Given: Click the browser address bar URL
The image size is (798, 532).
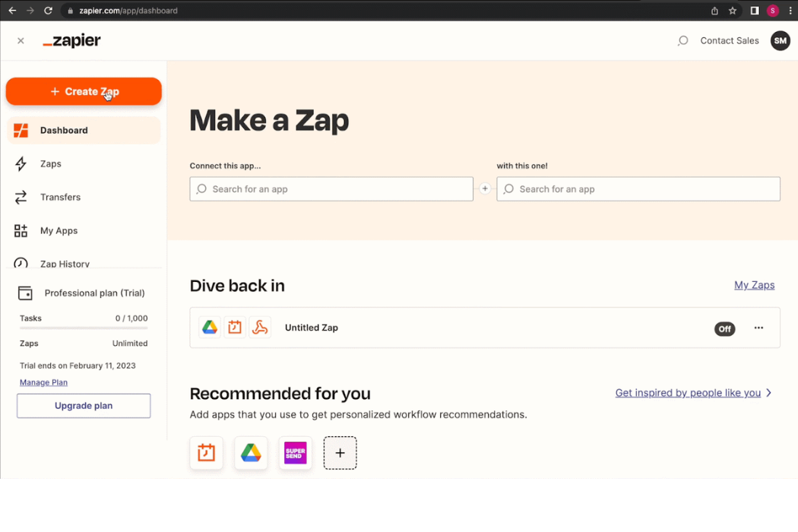Looking at the screenshot, I should 128,11.
